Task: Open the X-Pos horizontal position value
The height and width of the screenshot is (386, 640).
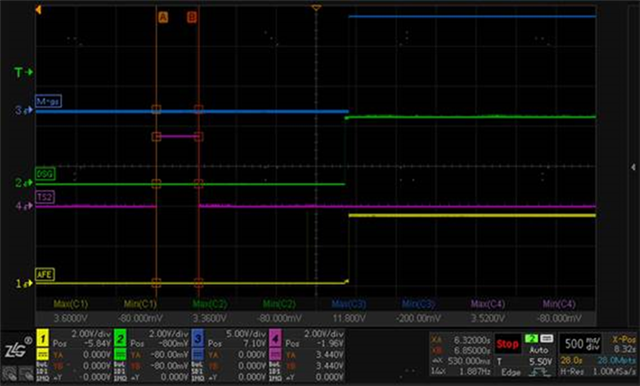Action: (624, 344)
